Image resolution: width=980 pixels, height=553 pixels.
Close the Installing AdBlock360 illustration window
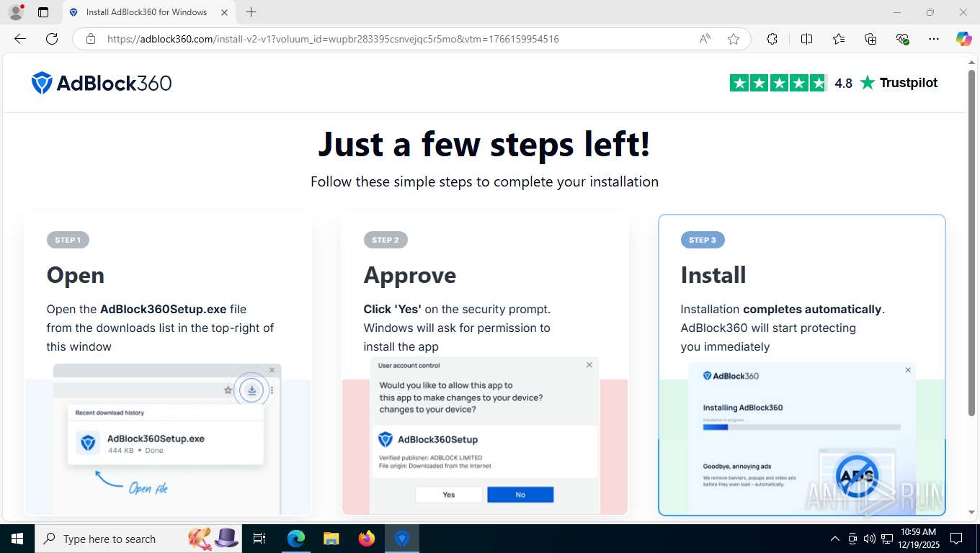(x=908, y=370)
